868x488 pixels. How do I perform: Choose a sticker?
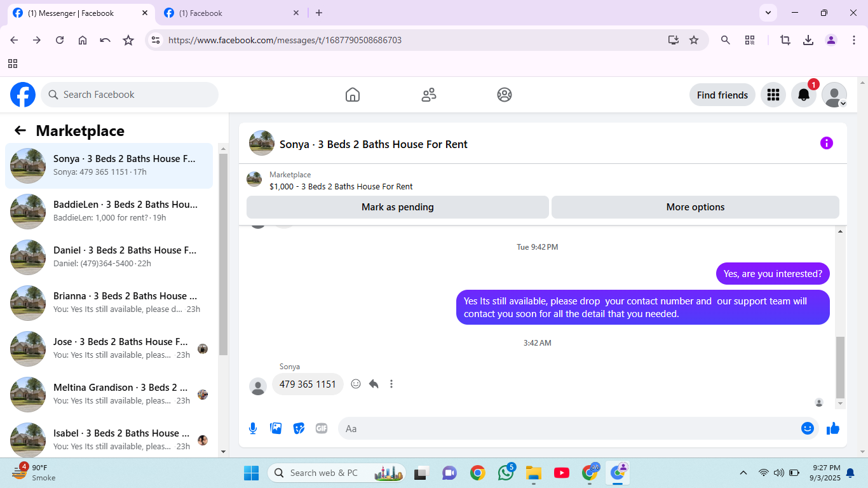(299, 428)
